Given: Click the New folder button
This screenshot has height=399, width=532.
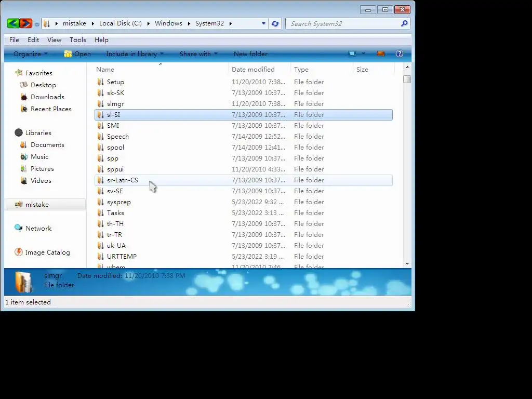Looking at the screenshot, I should coord(251,54).
